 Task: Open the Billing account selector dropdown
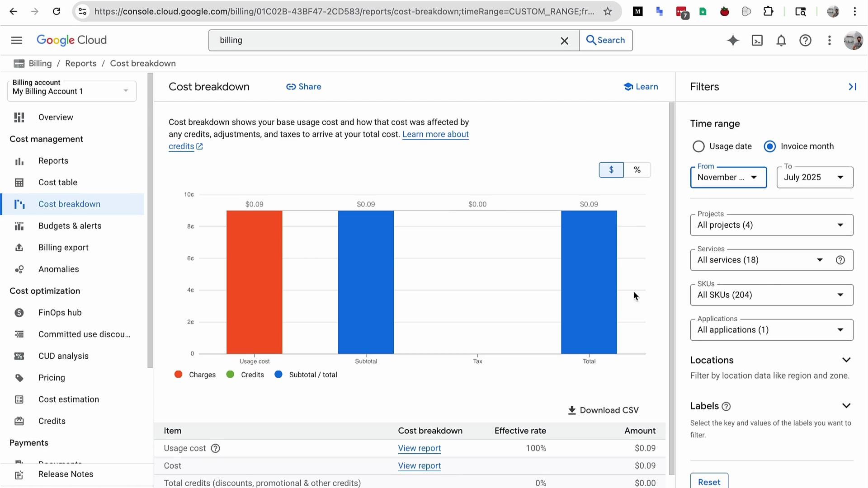tap(72, 91)
